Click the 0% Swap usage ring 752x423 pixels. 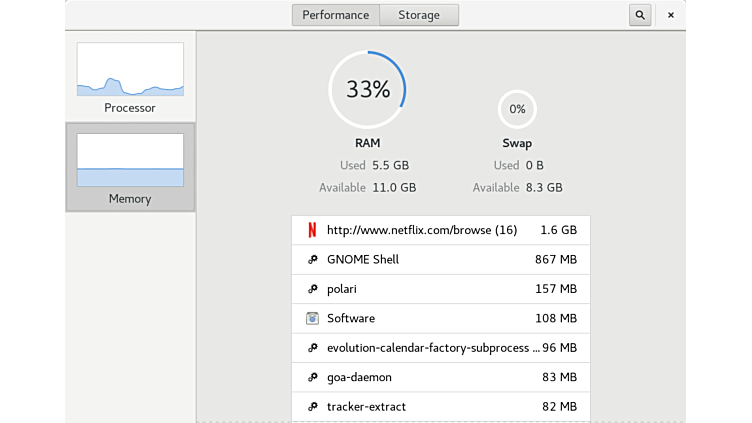[517, 109]
